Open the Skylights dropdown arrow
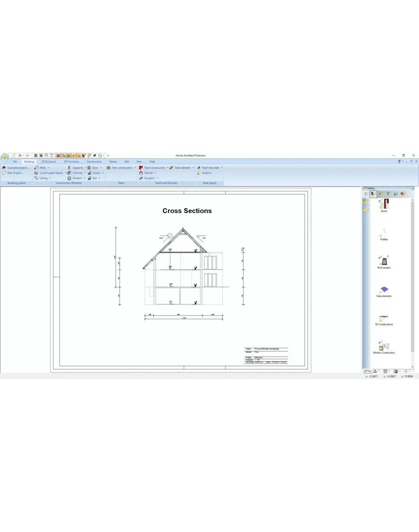 (x=157, y=178)
